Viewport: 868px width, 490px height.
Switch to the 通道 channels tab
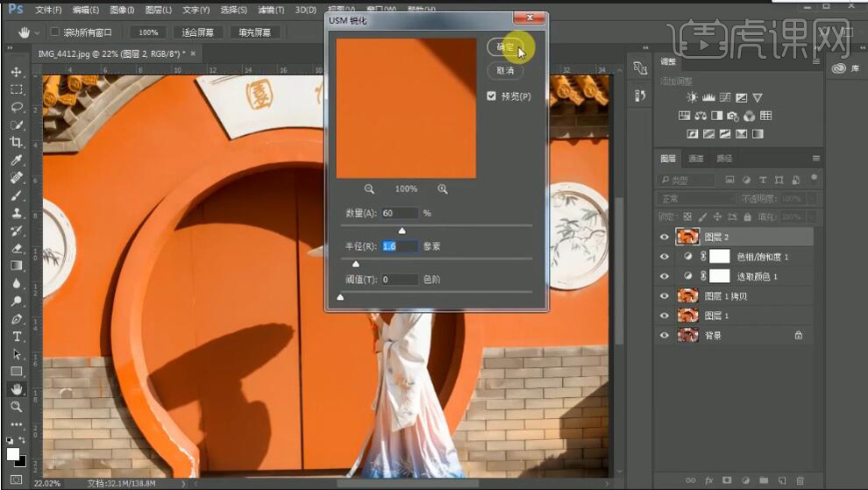[x=696, y=159]
